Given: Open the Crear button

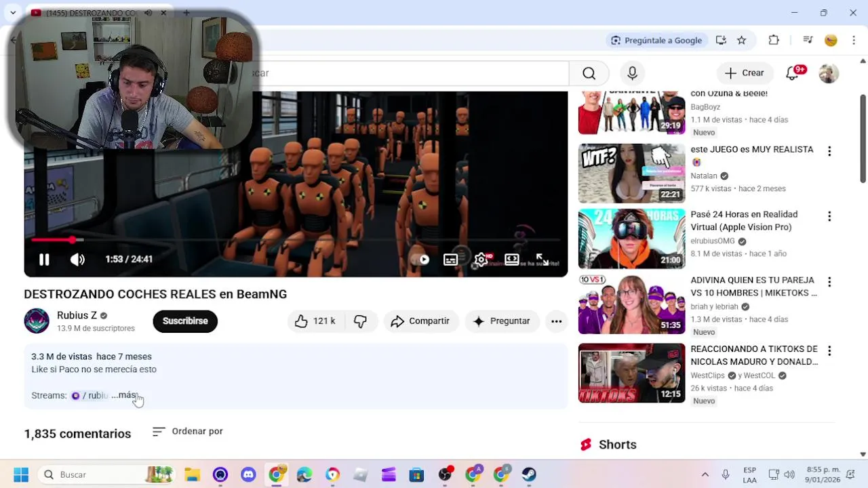Looking at the screenshot, I should [x=744, y=73].
